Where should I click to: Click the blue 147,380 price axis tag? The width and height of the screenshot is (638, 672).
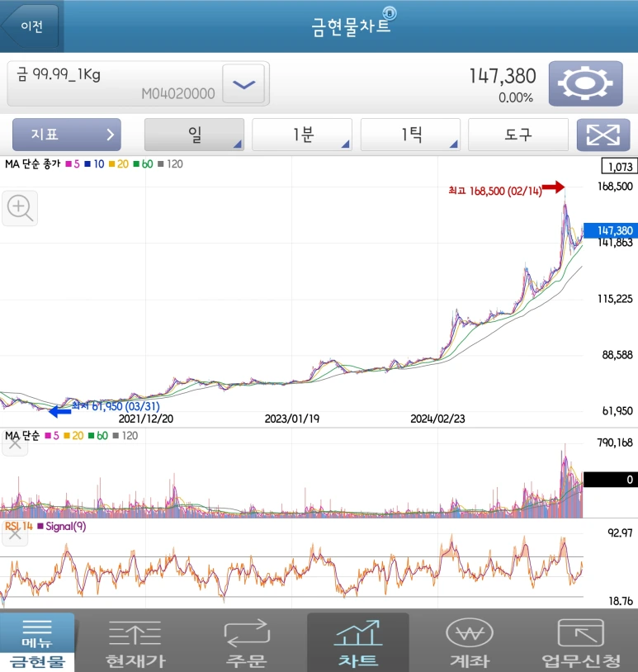(x=611, y=230)
